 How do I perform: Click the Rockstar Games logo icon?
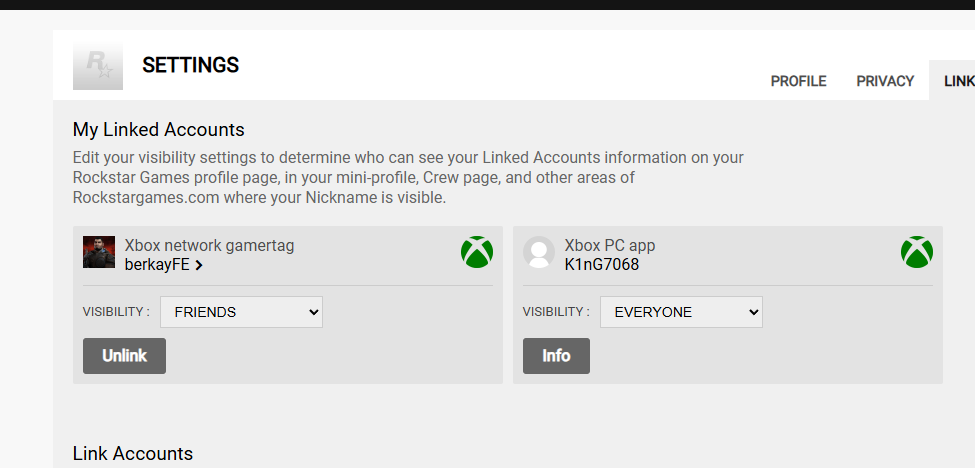click(x=98, y=66)
